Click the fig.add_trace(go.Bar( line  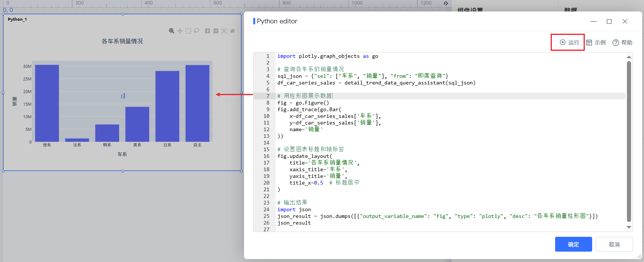tap(309, 109)
